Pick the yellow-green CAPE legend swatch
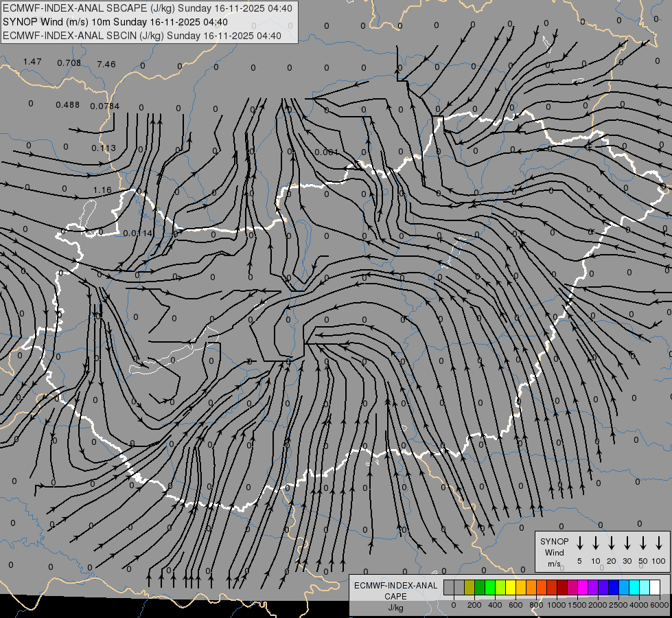672x618 pixels. point(500,588)
